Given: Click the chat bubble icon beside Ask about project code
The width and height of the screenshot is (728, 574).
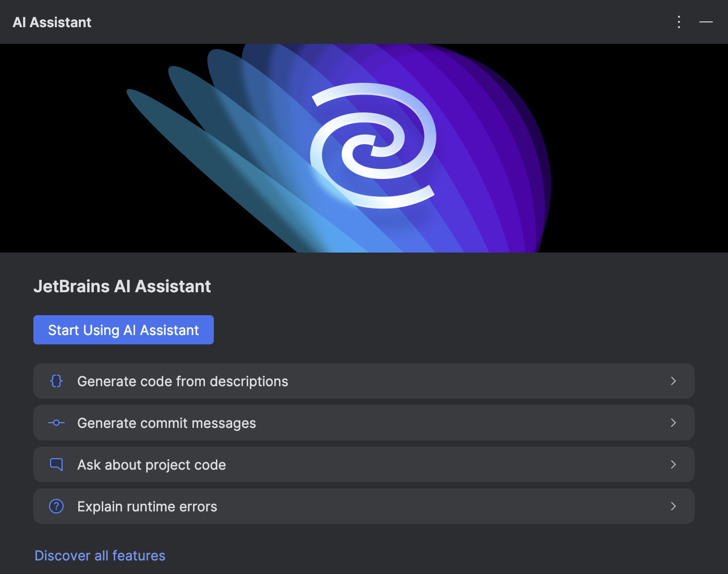Looking at the screenshot, I should click(x=56, y=464).
